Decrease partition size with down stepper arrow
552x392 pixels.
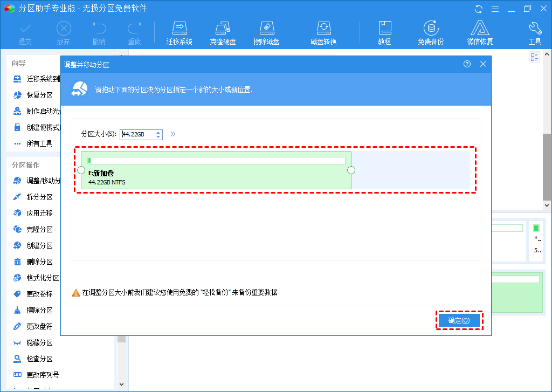click(x=158, y=136)
